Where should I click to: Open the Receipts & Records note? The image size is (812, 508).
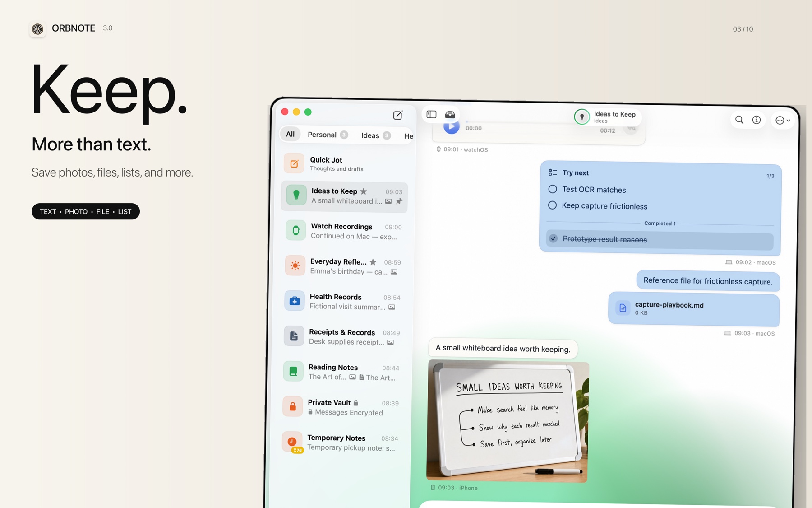(342, 337)
